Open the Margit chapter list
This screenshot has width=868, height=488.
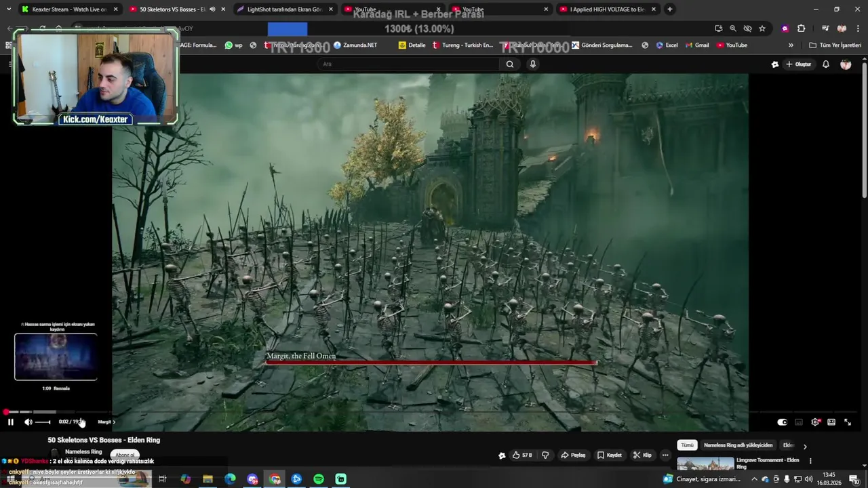(x=106, y=422)
